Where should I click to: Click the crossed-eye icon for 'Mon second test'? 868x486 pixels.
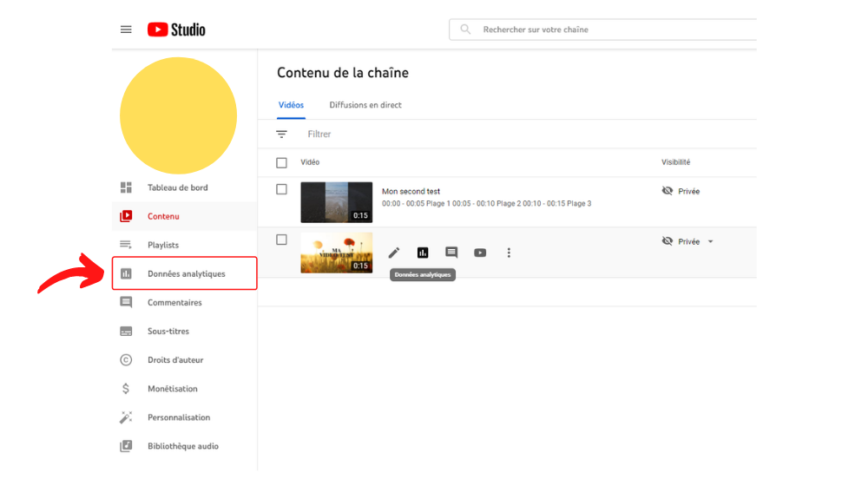(x=667, y=191)
